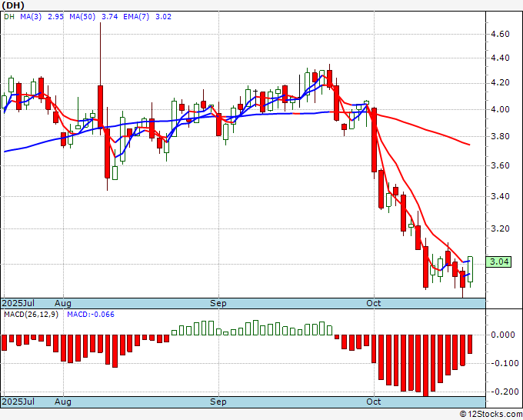Viewport: 523px width, 420px height.
Task: Click the current price tag 3.04
Action: point(498,262)
